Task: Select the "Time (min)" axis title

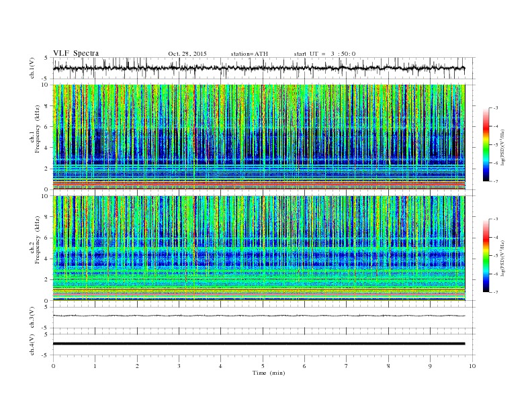Action: [x=269, y=373]
